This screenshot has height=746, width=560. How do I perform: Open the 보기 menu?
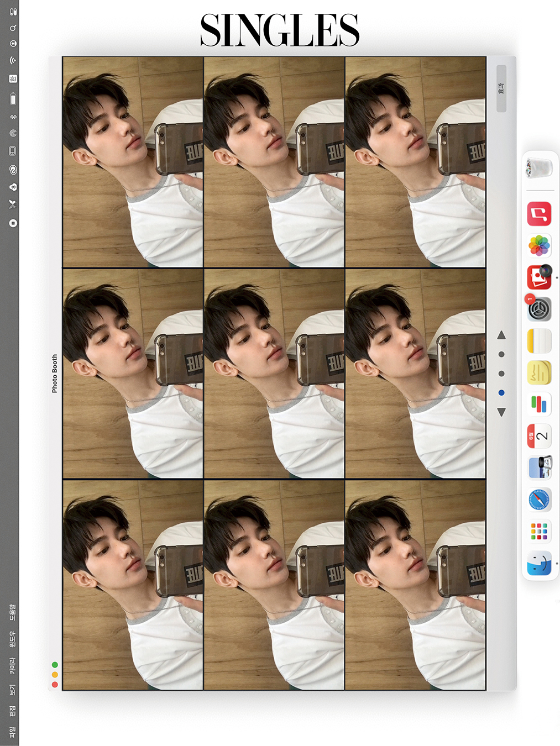click(13, 690)
